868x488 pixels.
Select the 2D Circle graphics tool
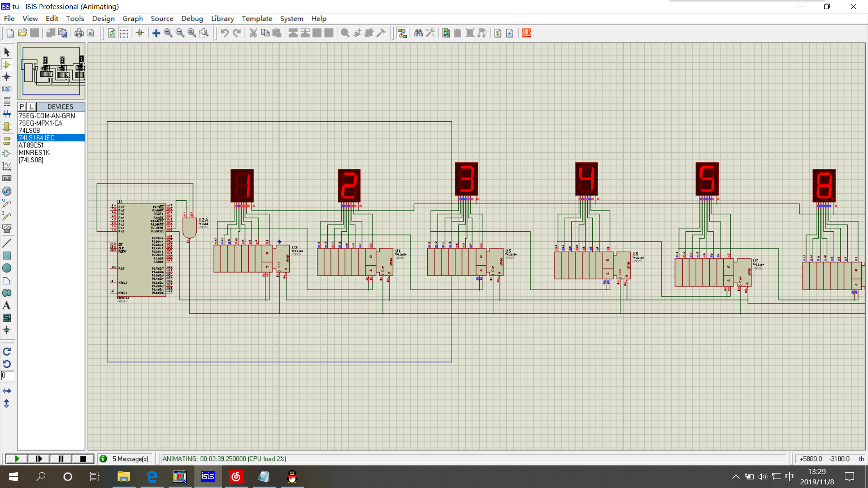(x=7, y=268)
